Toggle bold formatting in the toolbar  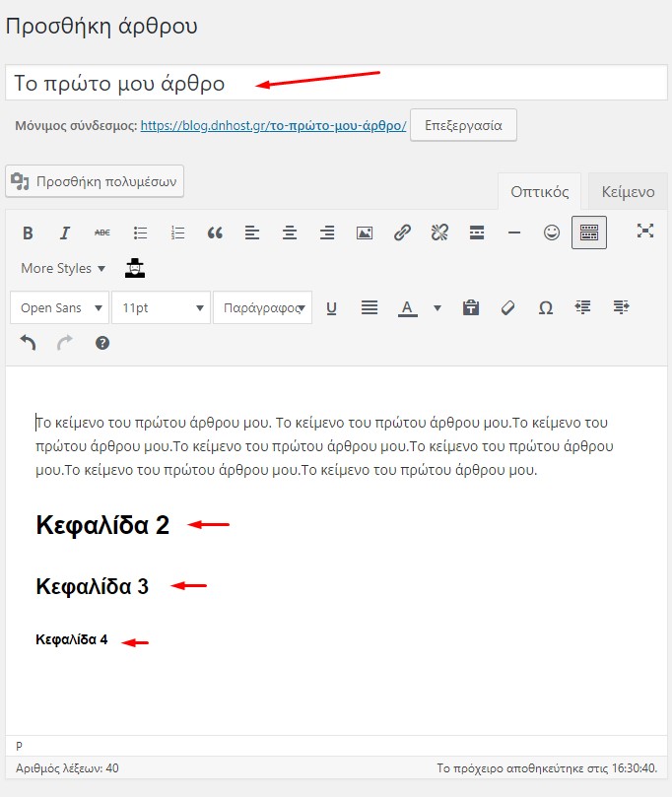point(28,233)
